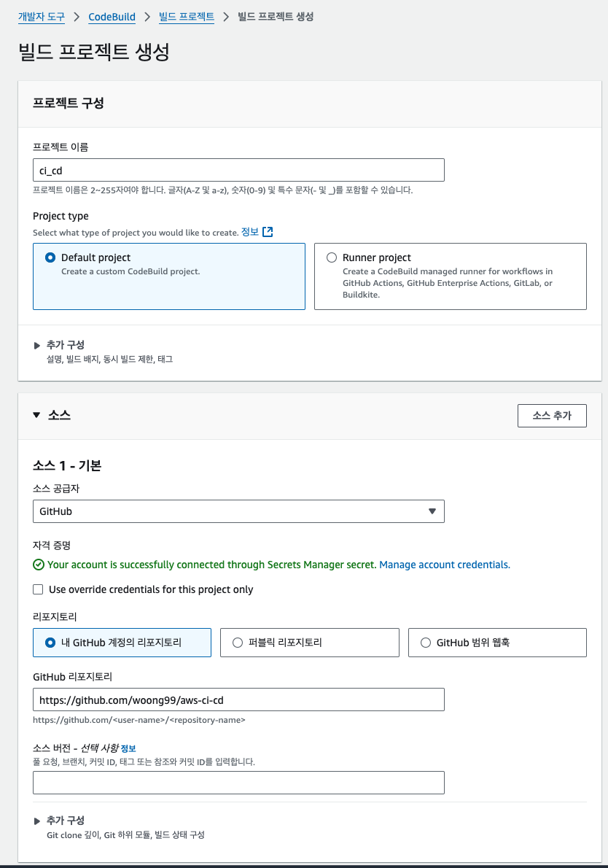
Task: Enable Use override credentials for this project only
Action: point(38,589)
